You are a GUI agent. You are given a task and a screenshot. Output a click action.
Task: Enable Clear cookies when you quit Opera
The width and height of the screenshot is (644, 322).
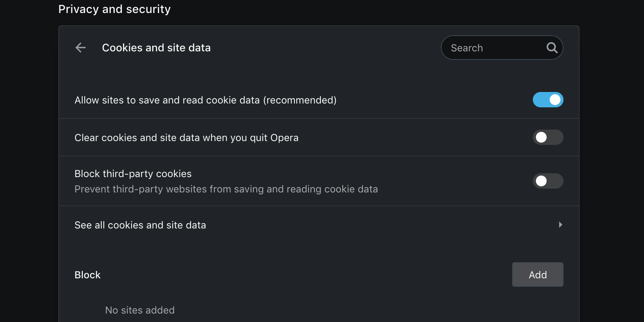click(548, 137)
